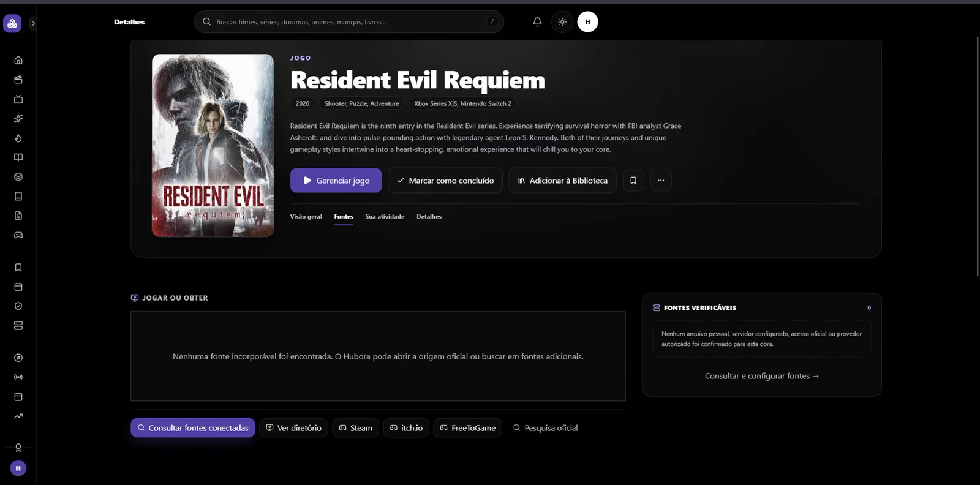Click Consultar fontes conectadas
The width and height of the screenshot is (980, 485).
point(192,428)
